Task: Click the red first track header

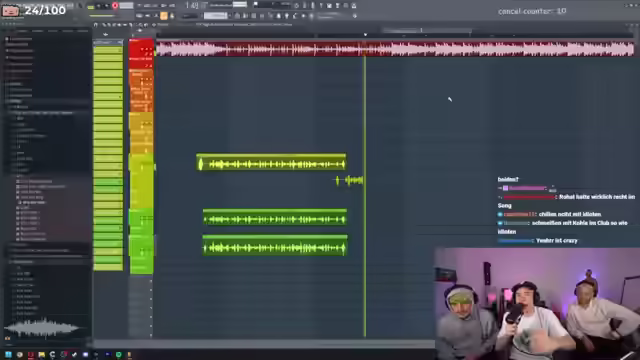Action: click(x=141, y=48)
